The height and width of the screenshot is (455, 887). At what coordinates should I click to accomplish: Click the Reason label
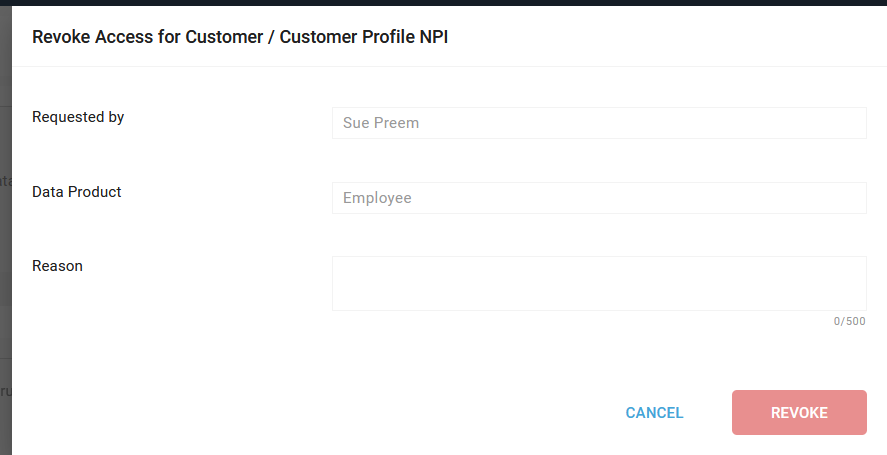(57, 266)
